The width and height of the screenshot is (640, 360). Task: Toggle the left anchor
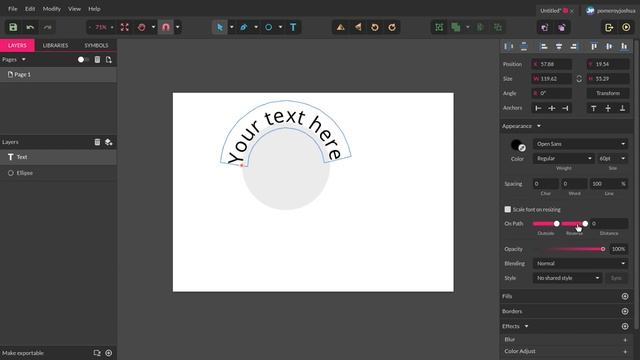click(538, 108)
